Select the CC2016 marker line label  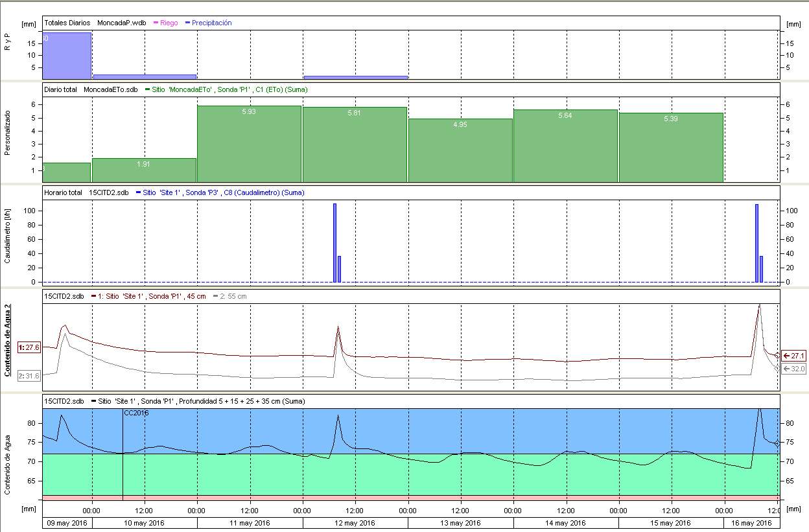(x=137, y=413)
